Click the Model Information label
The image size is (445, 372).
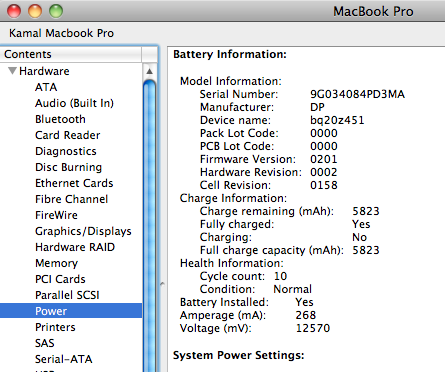[x=231, y=81]
